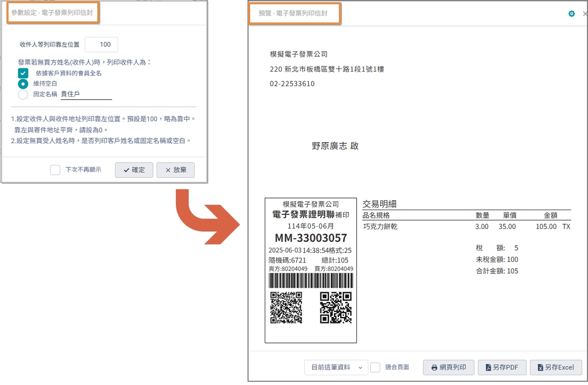Click the right QR code on invoice
Viewport: 588px width, 385px height.
(336, 307)
